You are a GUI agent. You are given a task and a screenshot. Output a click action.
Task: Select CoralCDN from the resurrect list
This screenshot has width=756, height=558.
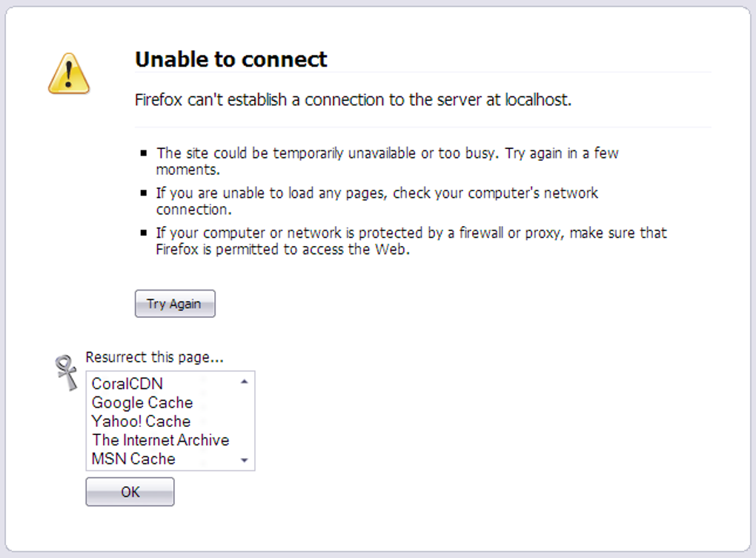coord(127,384)
